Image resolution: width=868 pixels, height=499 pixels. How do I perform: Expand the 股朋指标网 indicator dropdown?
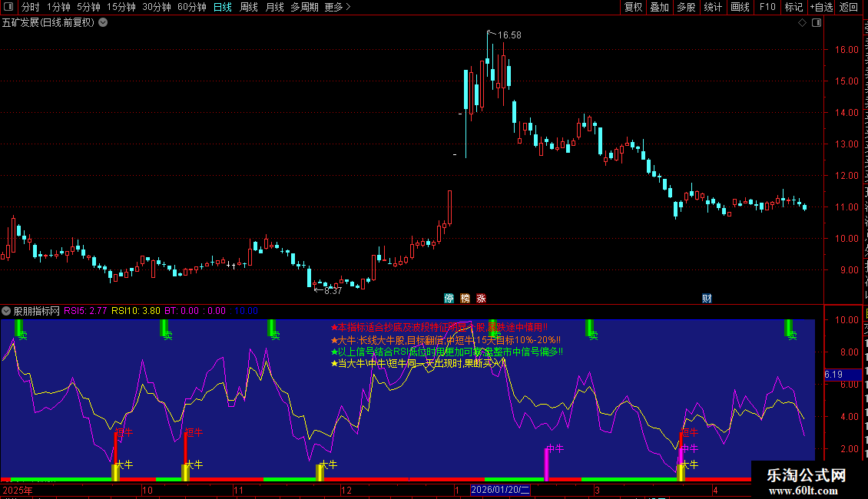click(x=6, y=311)
